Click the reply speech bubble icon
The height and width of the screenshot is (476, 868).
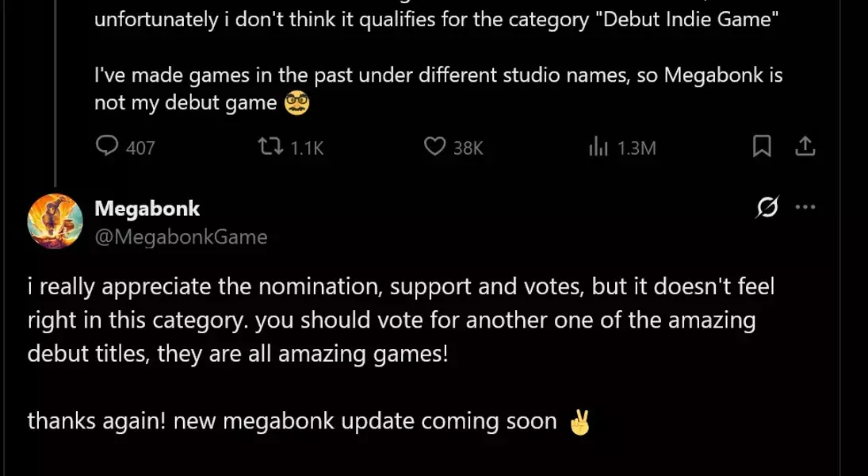pyautogui.click(x=107, y=147)
